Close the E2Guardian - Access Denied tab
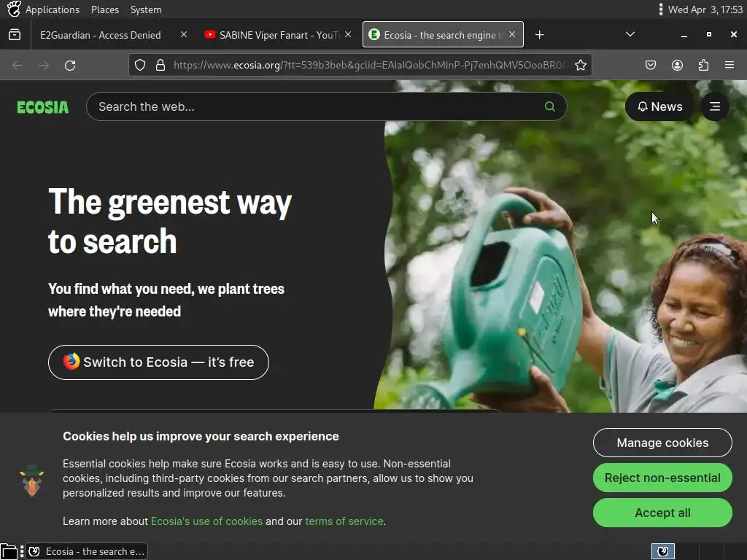 coord(184,34)
